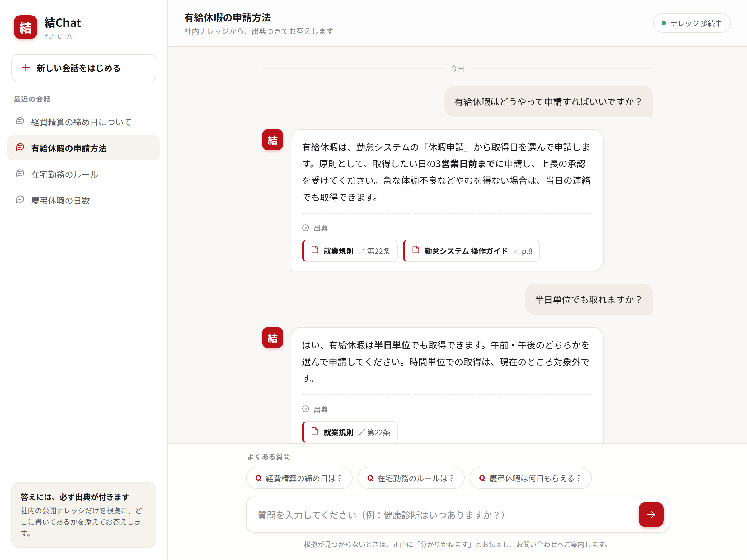Open 就業規則 第22条 source in first answer
This screenshot has width=747, height=560.
[x=350, y=251]
